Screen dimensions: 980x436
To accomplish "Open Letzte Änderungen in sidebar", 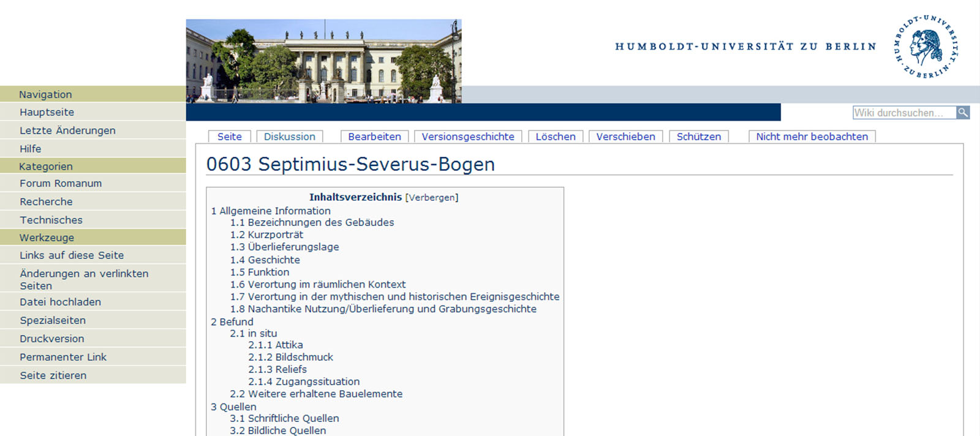I will pos(67,130).
